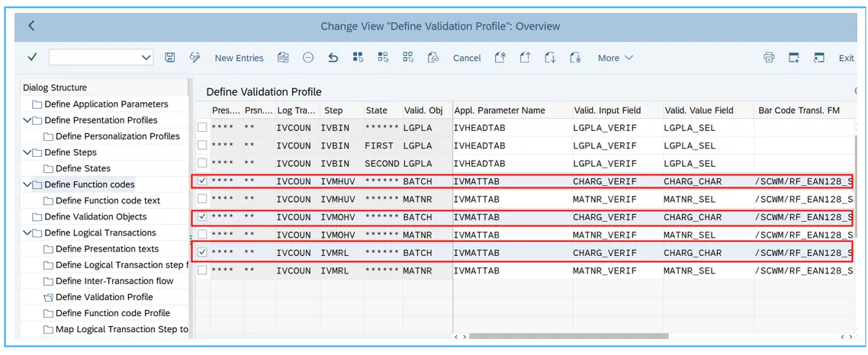The image size is (868, 355).
Task: Click the Appl. Parameter Name column header
Action: click(500, 110)
